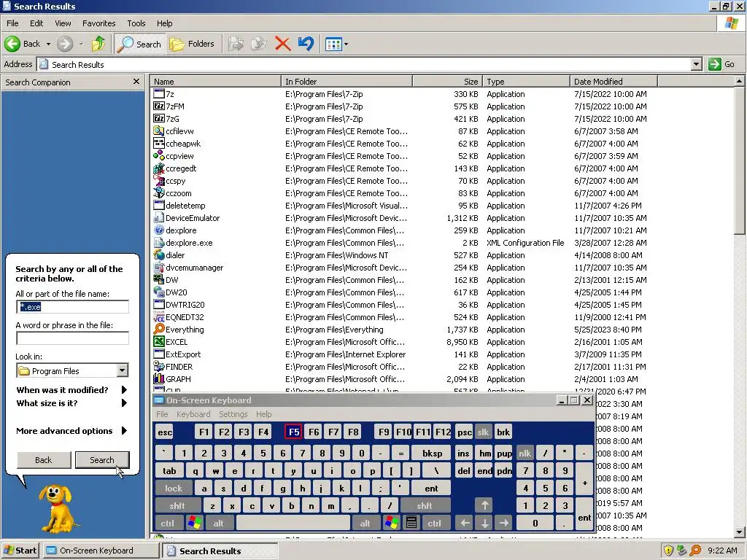This screenshot has height=560, width=747.
Task: Open the Forward history dropdown arrow
Action: pyautogui.click(x=81, y=44)
